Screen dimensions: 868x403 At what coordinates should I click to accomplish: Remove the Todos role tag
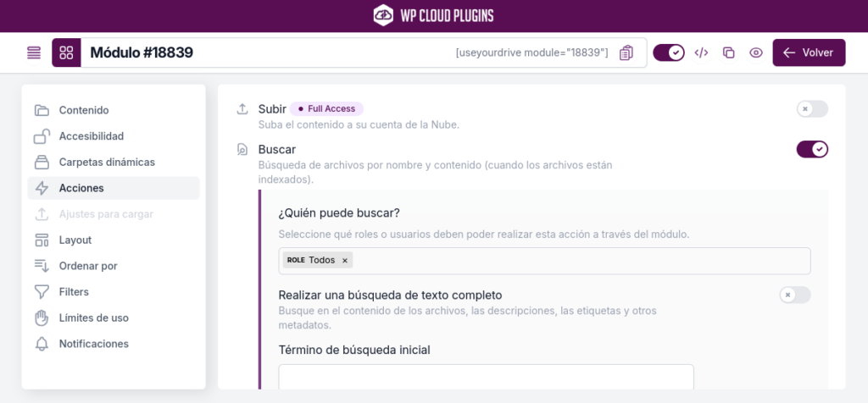click(x=344, y=261)
